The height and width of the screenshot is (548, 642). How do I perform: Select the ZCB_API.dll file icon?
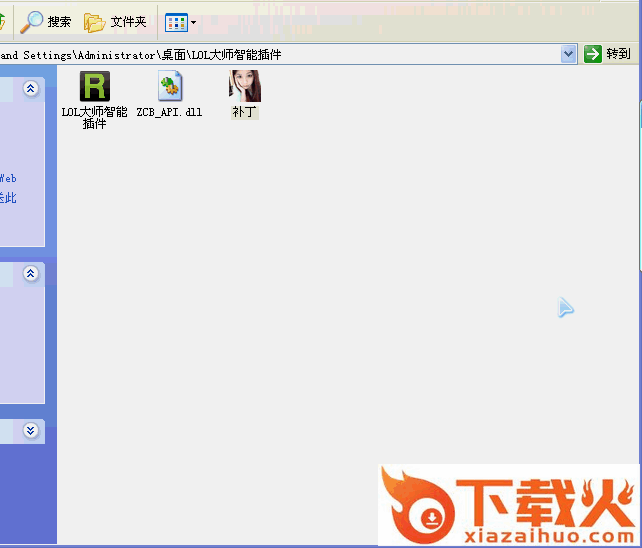click(170, 86)
